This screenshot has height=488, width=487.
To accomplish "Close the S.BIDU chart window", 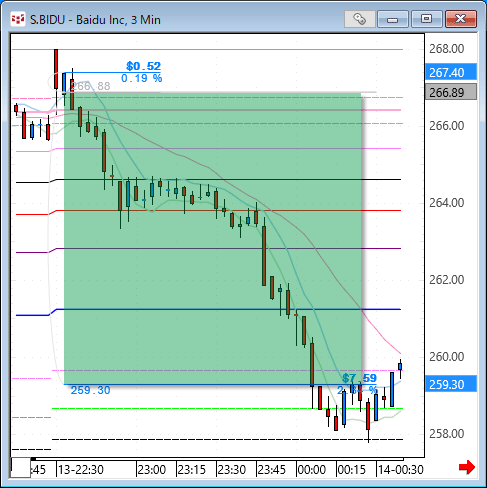I will [461, 19].
